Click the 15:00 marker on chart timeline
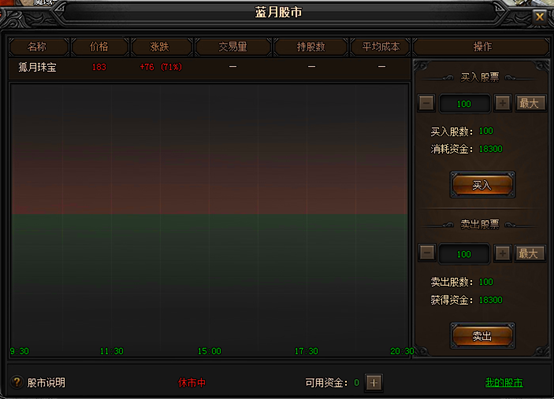Image resolution: width=554 pixels, height=399 pixels. pyautogui.click(x=209, y=351)
